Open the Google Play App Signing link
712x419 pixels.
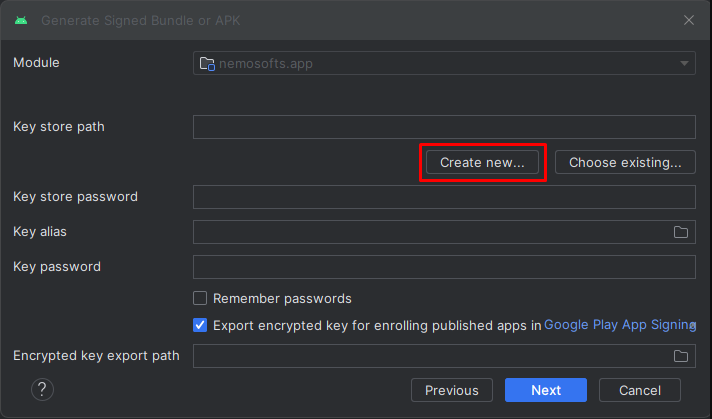pos(620,325)
